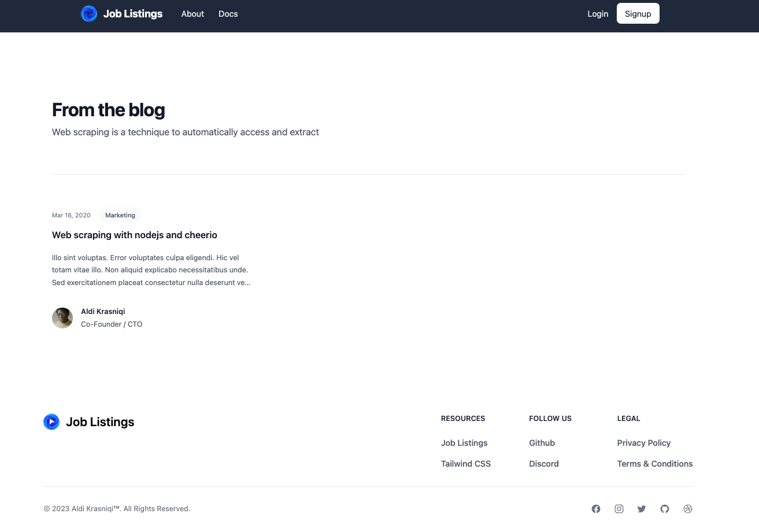The image size is (759, 532).
Task: Click the Twitter icon in the footer
Action: [642, 509]
